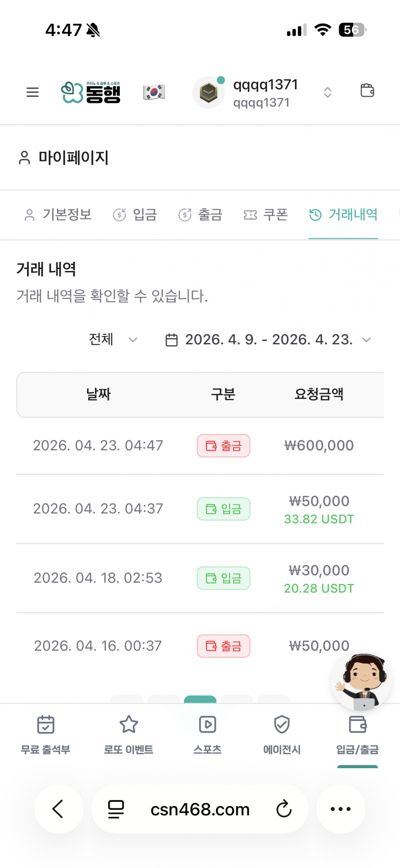The width and height of the screenshot is (400, 868).
Task: Switch to the 쿠폰 tab
Action: coord(266,215)
